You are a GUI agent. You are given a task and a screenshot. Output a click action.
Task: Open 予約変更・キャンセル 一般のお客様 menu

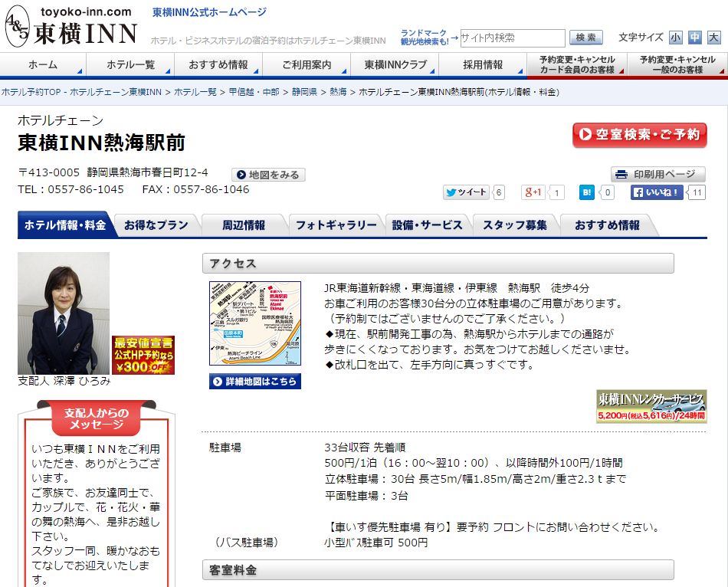(677, 64)
